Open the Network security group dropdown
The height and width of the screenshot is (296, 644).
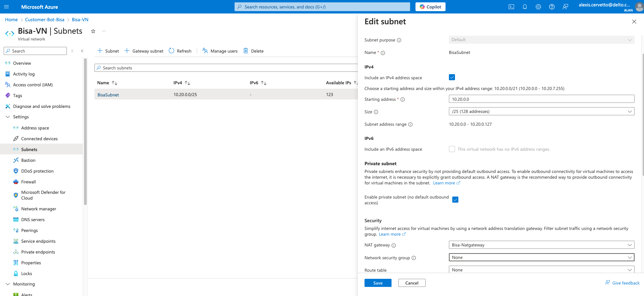tap(542, 257)
